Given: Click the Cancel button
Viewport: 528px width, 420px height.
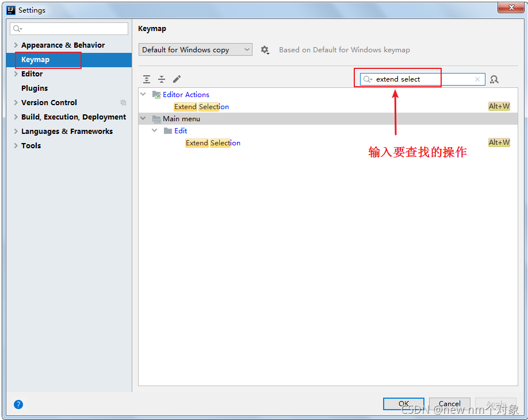Looking at the screenshot, I should click(450, 404).
